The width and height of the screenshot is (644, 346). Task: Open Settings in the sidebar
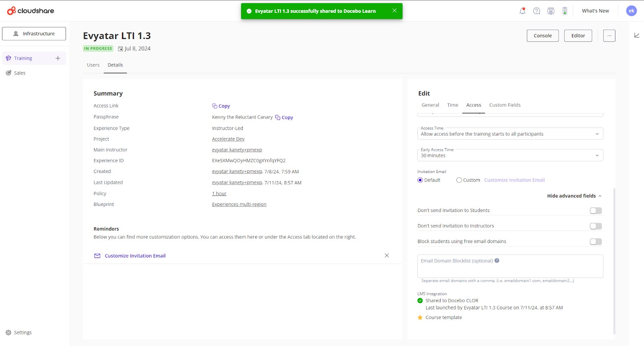pos(23,333)
